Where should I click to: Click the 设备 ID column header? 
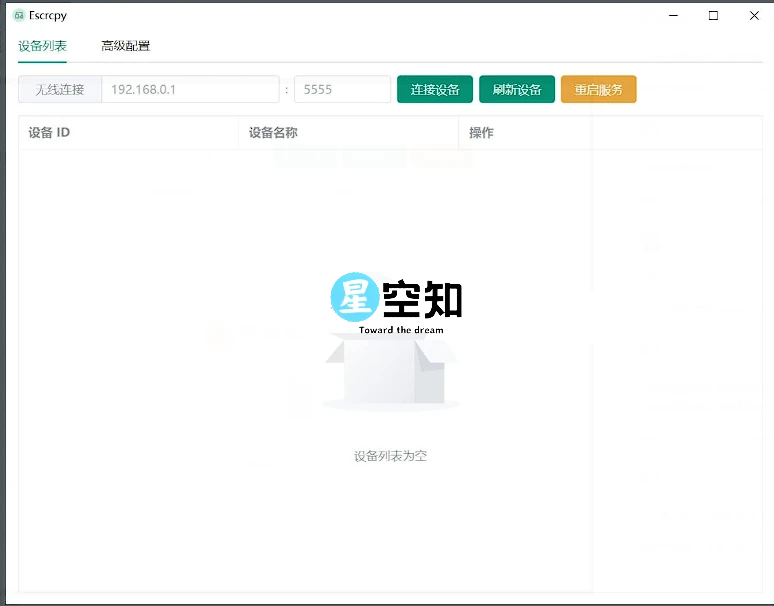[128, 133]
